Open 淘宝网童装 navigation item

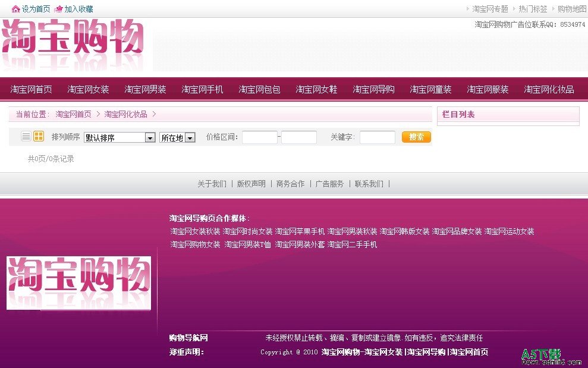pos(430,89)
